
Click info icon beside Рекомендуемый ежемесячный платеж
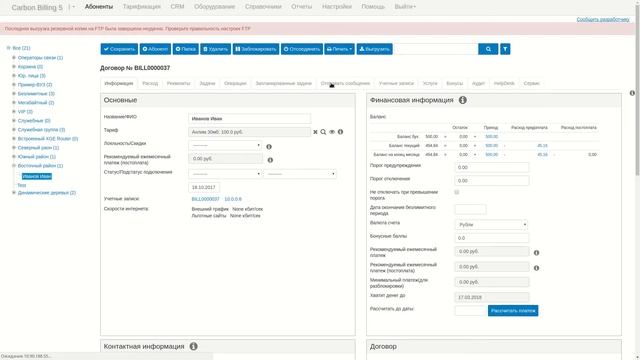[x=536, y=253]
